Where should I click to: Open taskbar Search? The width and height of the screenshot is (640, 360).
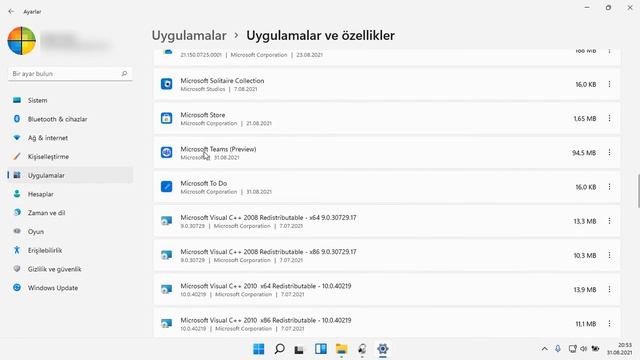click(279, 349)
